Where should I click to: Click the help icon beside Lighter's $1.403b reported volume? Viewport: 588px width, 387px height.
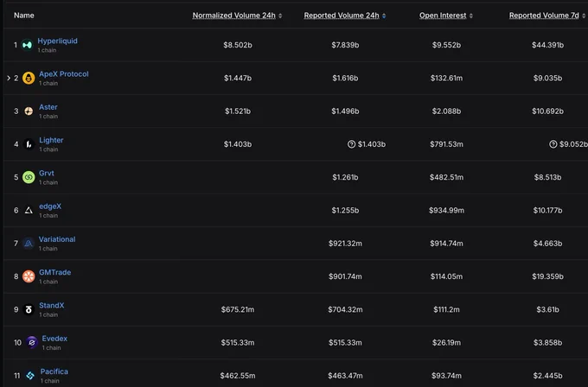tap(351, 144)
